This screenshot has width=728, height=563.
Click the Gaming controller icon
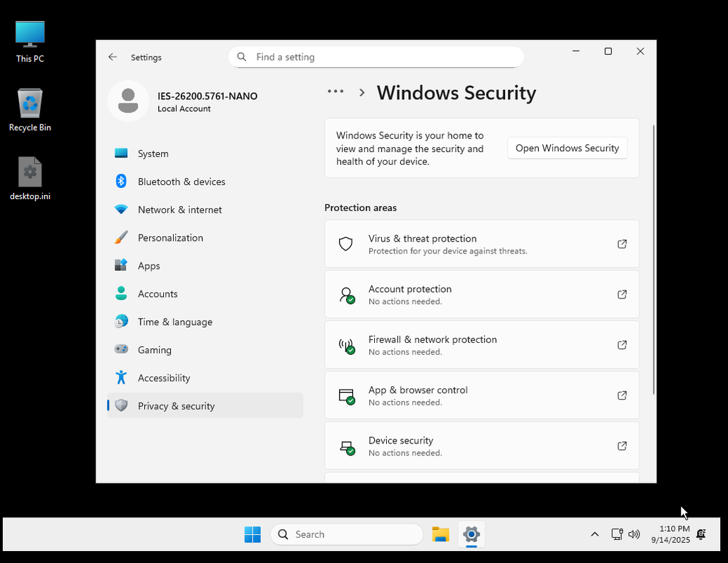click(121, 349)
